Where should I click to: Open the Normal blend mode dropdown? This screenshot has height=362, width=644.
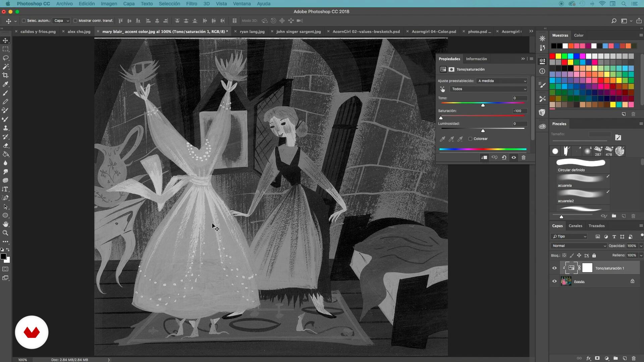[579, 246]
